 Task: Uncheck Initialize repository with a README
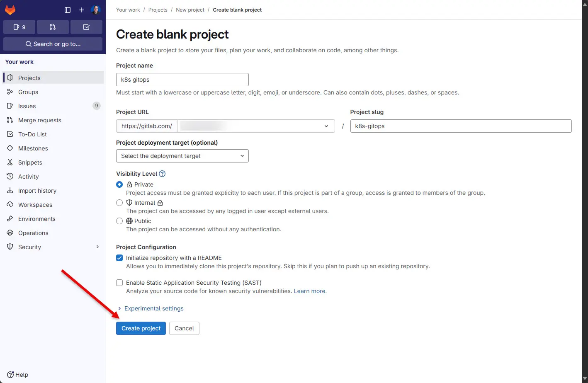tap(119, 258)
